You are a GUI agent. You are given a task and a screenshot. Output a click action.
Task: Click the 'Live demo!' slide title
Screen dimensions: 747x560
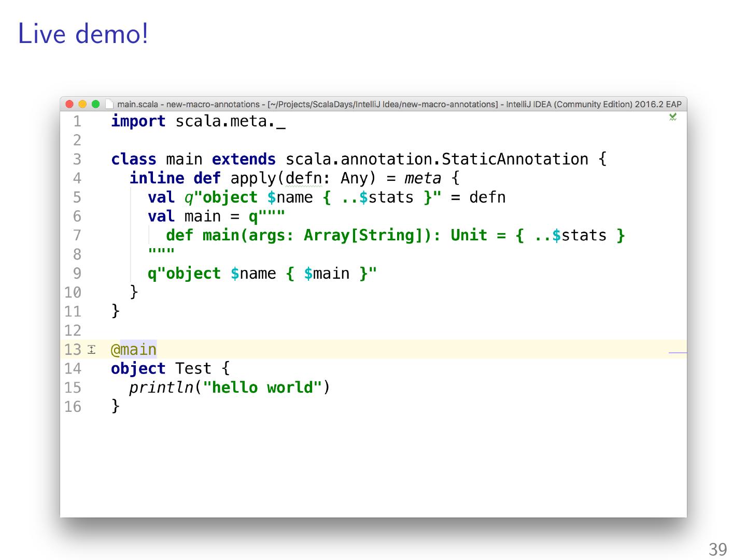click(x=83, y=34)
